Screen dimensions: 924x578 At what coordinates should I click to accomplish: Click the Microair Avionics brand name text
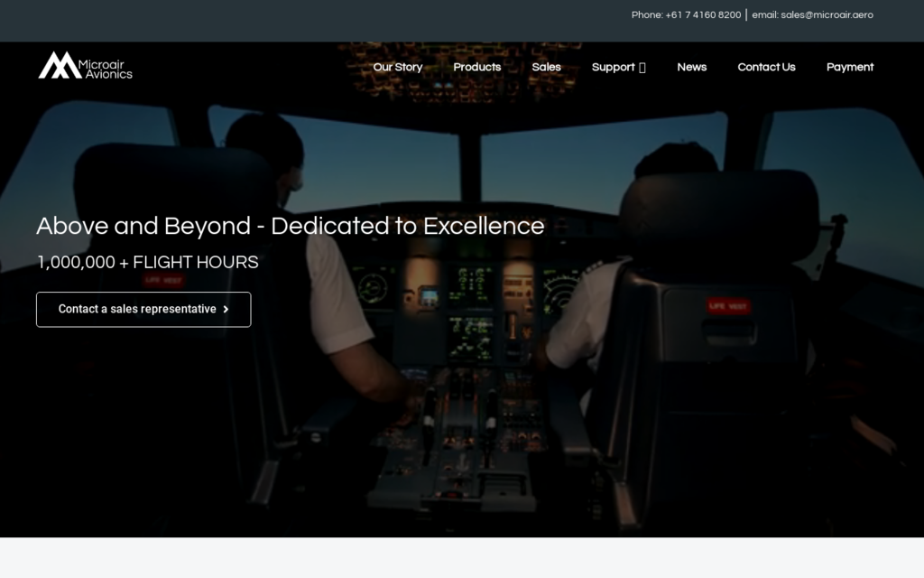point(104,67)
